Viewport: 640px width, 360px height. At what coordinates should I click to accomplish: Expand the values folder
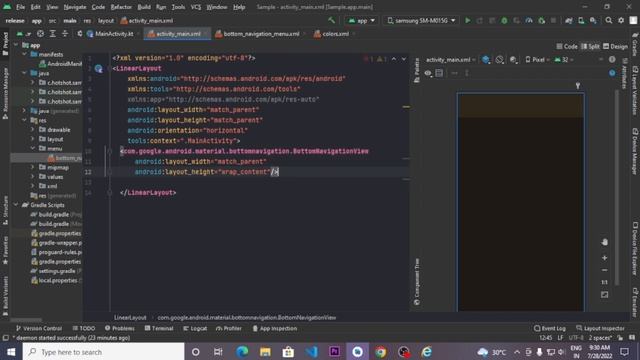(33, 177)
